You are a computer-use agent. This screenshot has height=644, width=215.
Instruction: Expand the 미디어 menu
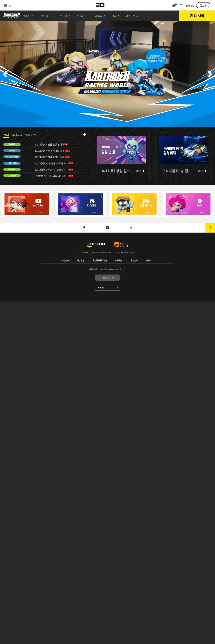[x=65, y=16]
